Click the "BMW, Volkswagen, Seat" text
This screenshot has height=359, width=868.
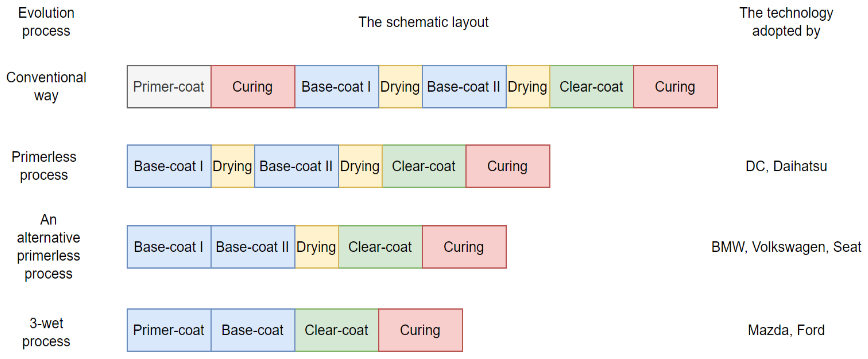(x=786, y=247)
